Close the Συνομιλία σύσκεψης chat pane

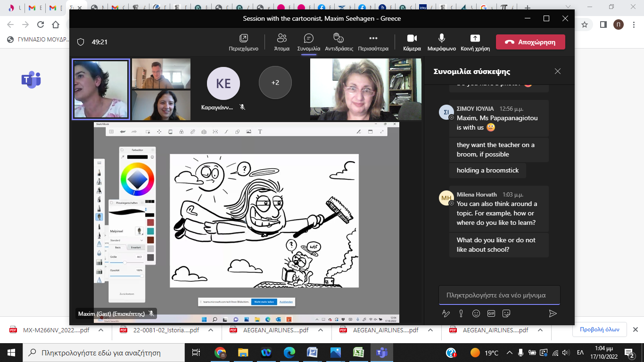(x=558, y=71)
